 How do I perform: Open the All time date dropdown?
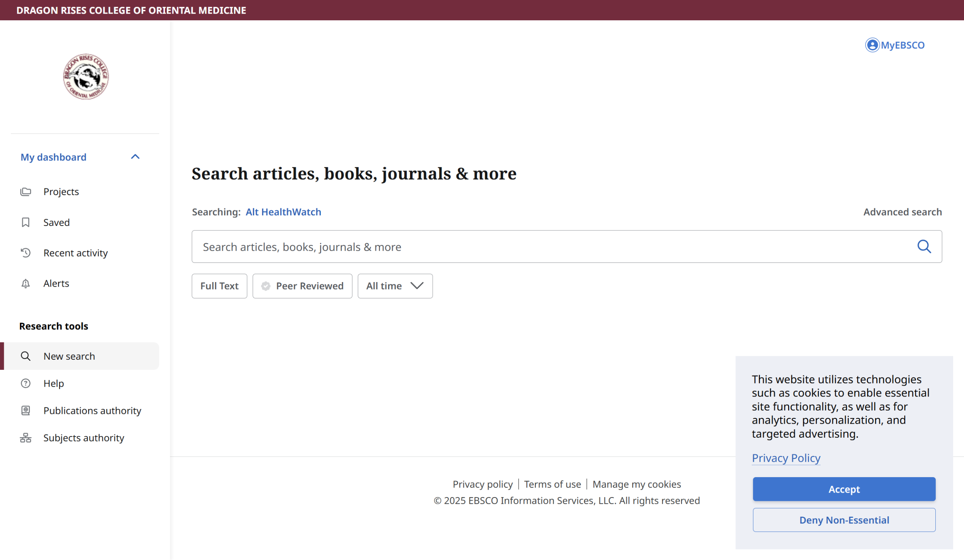point(395,286)
